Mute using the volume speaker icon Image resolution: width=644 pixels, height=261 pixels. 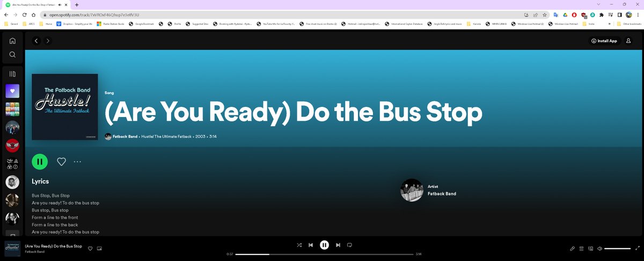[x=600, y=249]
